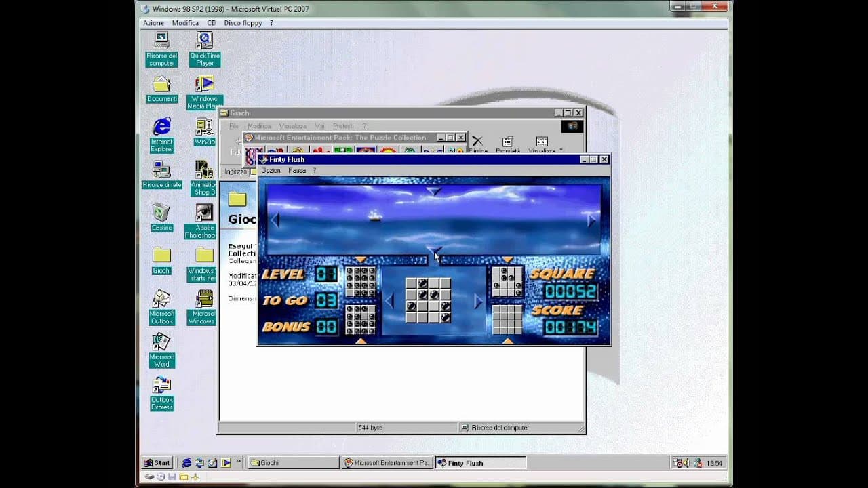Screen dimensions: 868x488
Task: Open the Opzioni menu in Finty Flush
Action: tap(271, 170)
